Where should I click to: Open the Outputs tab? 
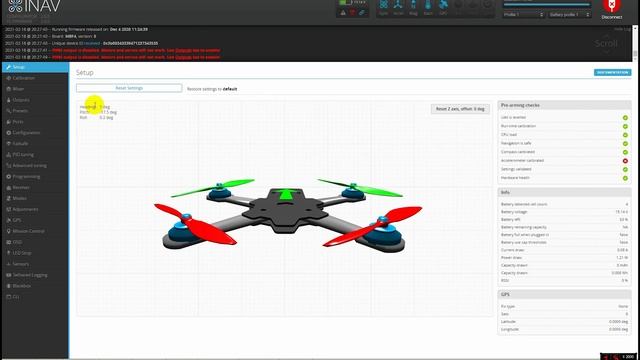pyautogui.click(x=35, y=100)
